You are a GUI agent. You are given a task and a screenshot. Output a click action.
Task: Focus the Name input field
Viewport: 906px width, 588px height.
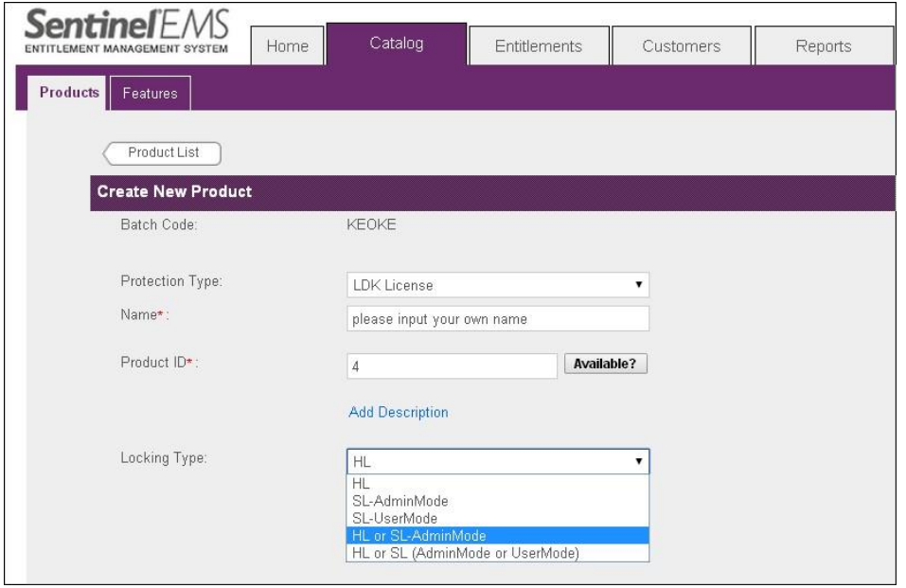(498, 319)
